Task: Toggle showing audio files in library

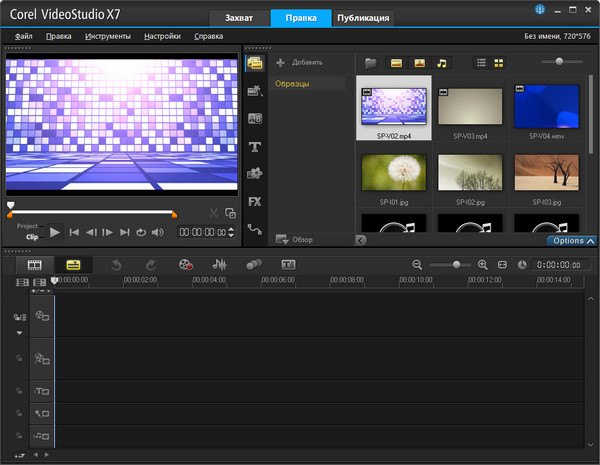Action: coord(441,63)
